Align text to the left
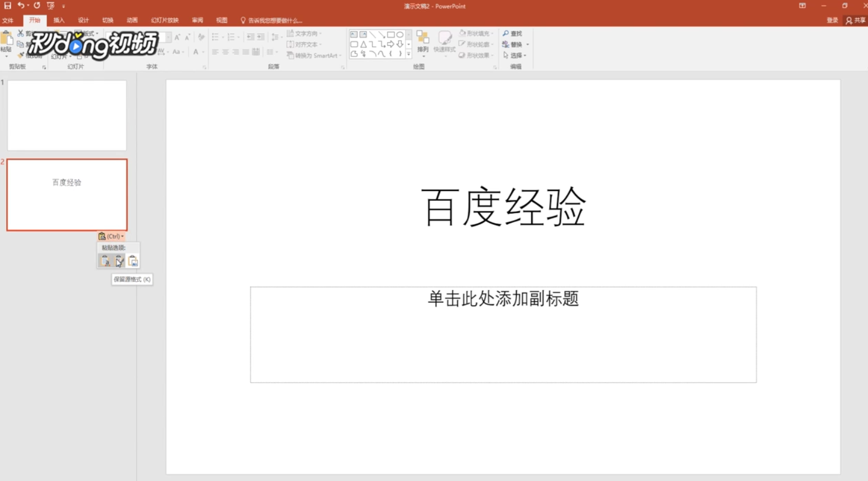 [215, 52]
